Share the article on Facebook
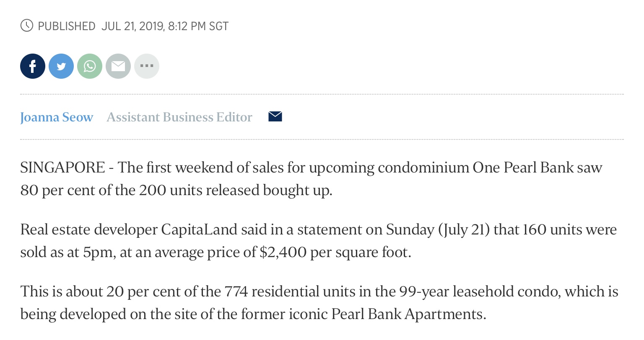This screenshot has height=340, width=644. 33,66
